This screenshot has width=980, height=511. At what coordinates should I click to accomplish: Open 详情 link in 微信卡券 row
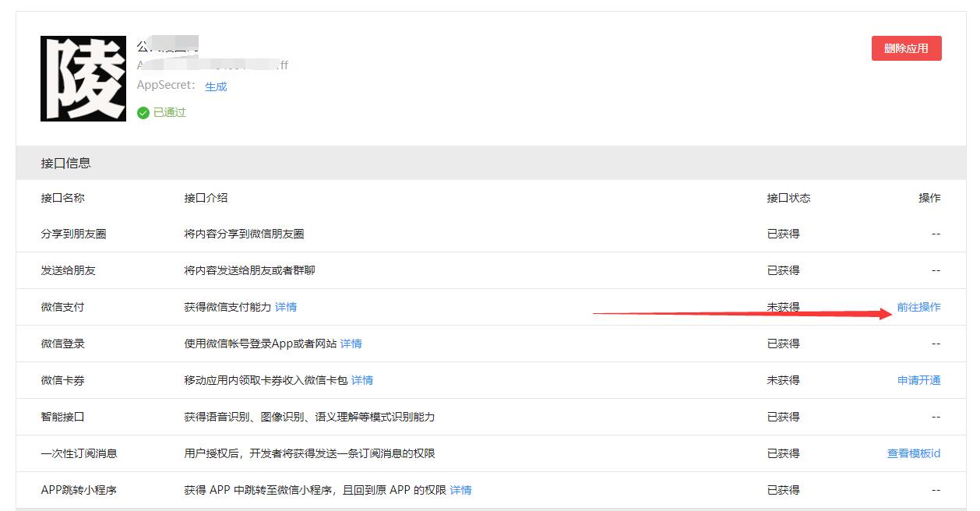(362, 380)
